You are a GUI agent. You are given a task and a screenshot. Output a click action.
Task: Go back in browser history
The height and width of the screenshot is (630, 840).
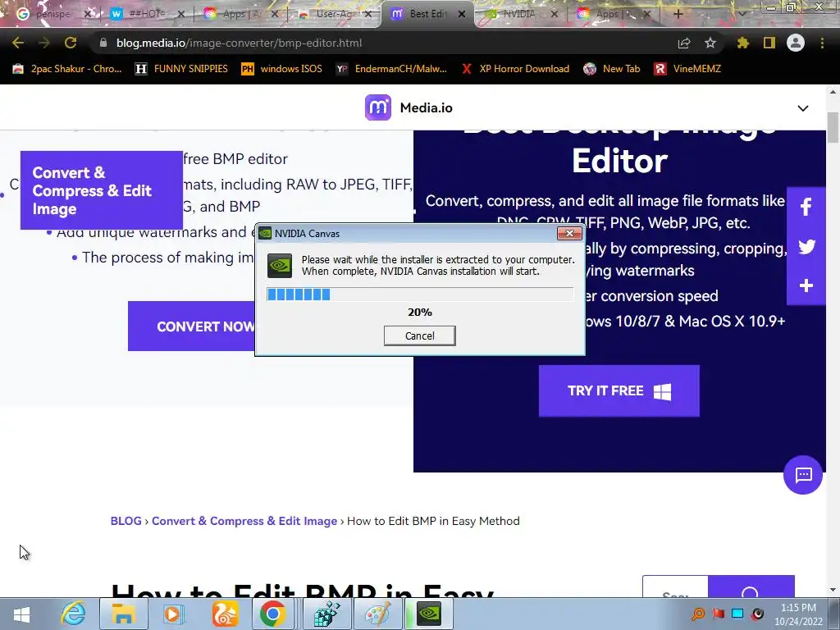(18, 43)
